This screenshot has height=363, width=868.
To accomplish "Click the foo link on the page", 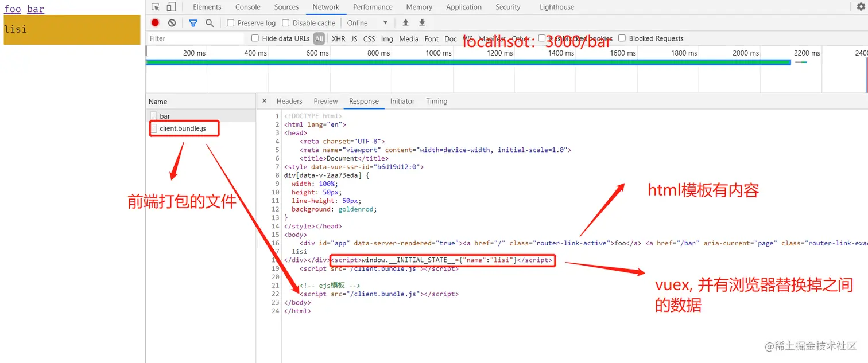I will pos(13,9).
